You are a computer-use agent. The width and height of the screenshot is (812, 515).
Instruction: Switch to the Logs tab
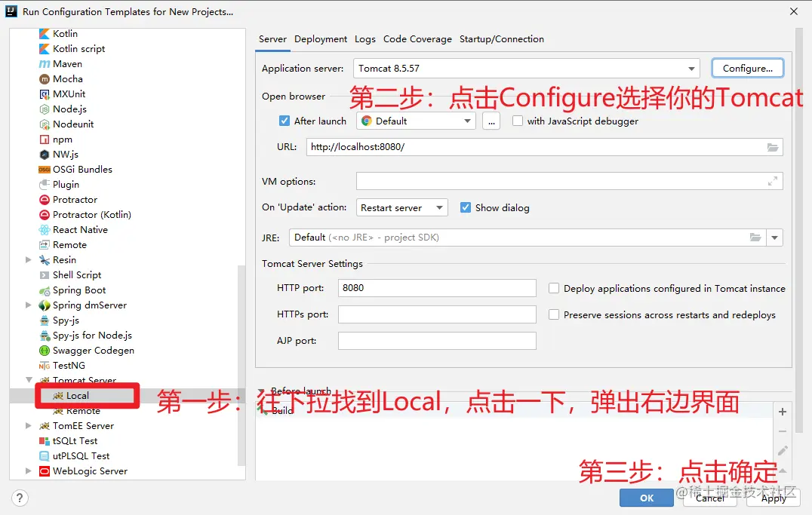(x=365, y=38)
